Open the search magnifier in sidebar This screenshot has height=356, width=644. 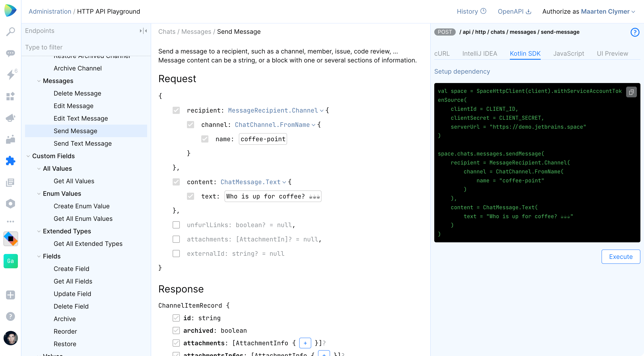11,32
